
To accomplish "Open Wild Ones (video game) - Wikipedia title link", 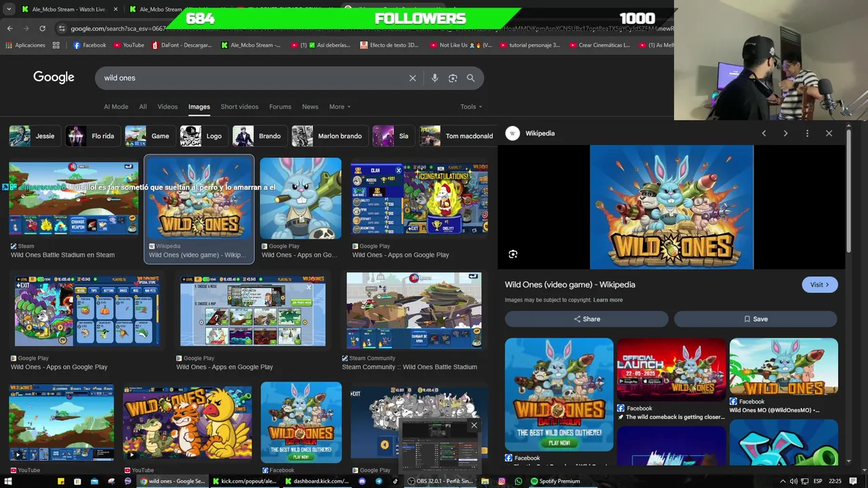I will (570, 285).
